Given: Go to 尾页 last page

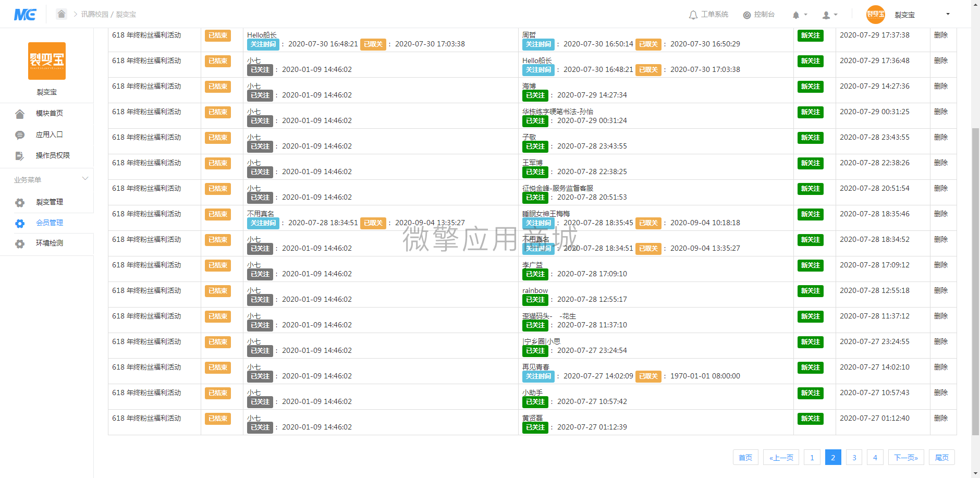Looking at the screenshot, I should tap(942, 458).
